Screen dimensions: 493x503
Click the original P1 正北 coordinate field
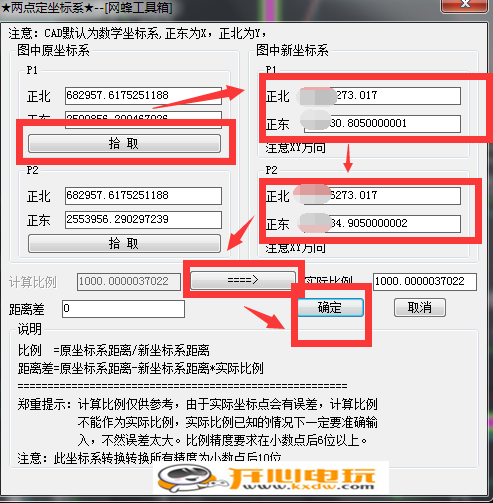[x=143, y=96]
